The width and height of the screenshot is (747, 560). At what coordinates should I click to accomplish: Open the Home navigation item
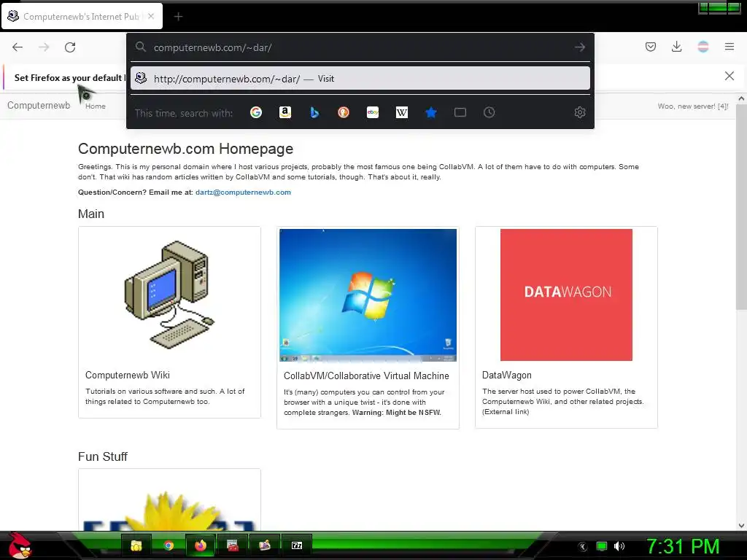(96, 106)
